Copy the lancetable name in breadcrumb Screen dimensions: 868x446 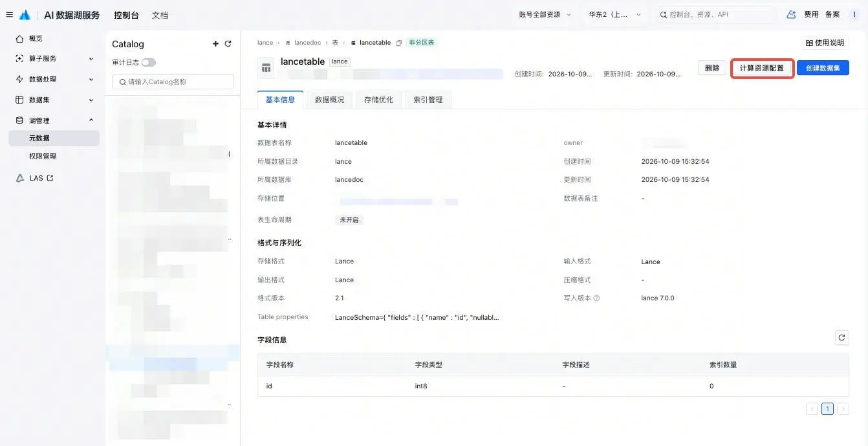399,43
